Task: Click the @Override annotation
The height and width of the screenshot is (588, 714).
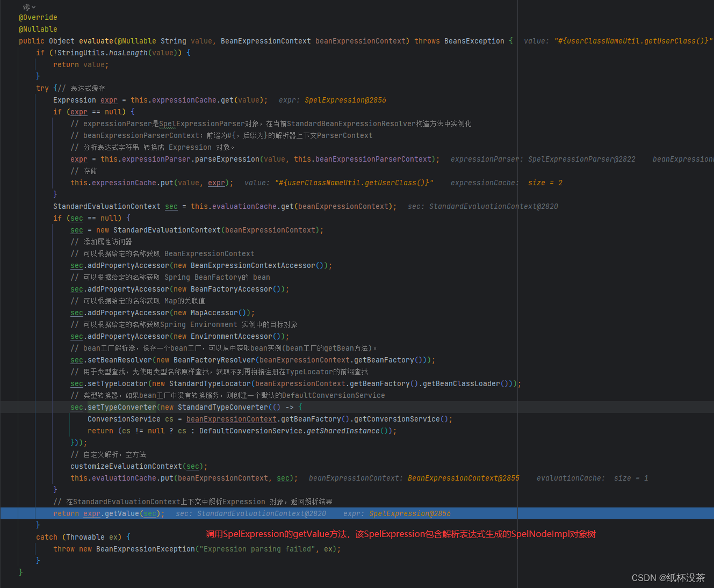Action: pyautogui.click(x=38, y=17)
